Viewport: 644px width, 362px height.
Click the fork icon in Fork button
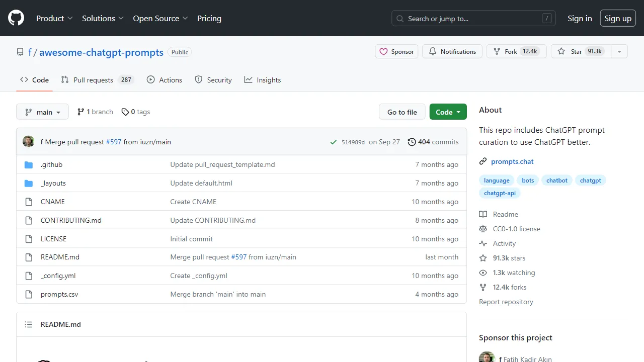(497, 52)
